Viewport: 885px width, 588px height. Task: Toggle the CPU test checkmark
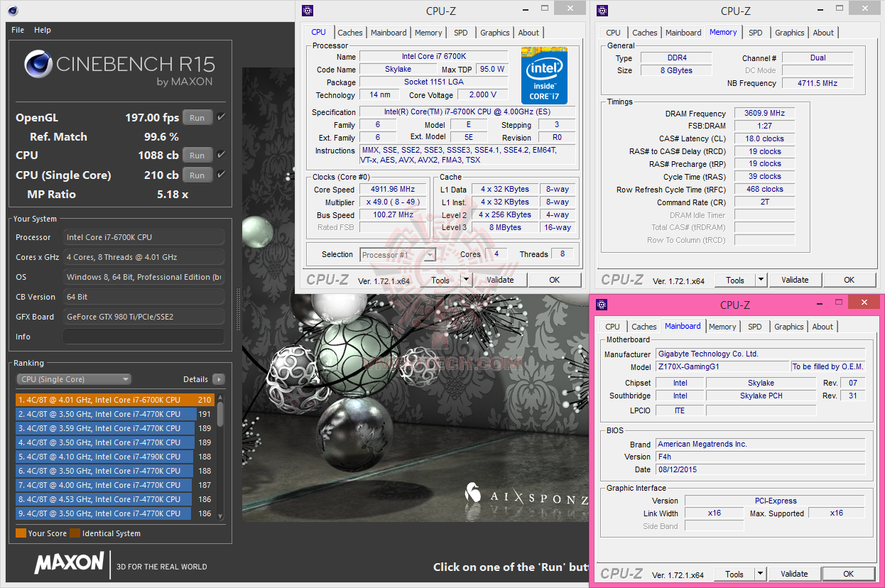click(221, 155)
